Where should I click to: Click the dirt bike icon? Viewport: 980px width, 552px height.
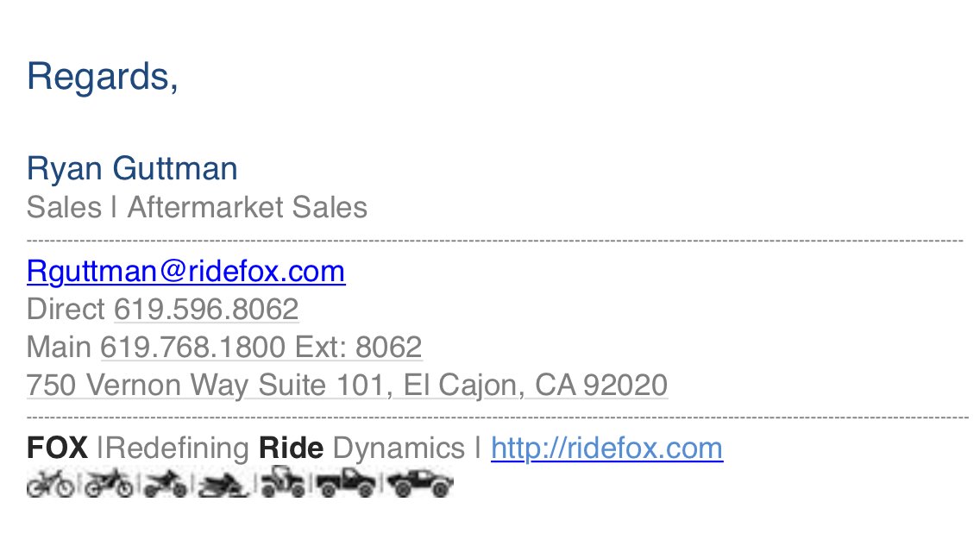click(109, 483)
